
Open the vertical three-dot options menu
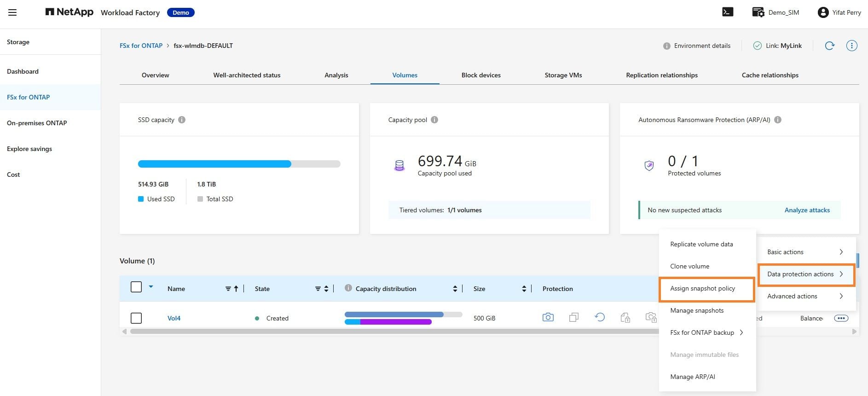(851, 46)
